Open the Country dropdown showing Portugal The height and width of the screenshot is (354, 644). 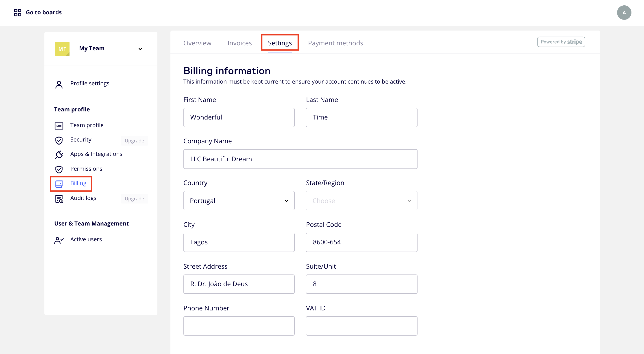(239, 201)
